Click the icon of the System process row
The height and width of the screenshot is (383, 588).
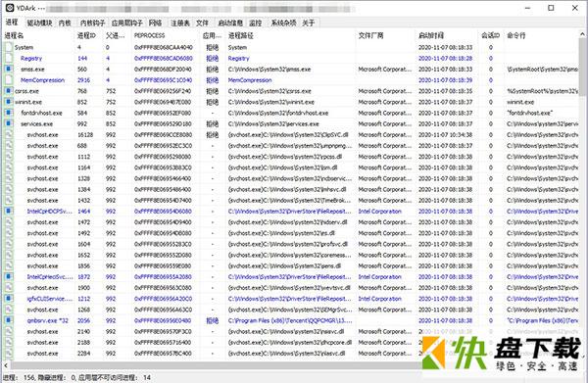(x=9, y=47)
